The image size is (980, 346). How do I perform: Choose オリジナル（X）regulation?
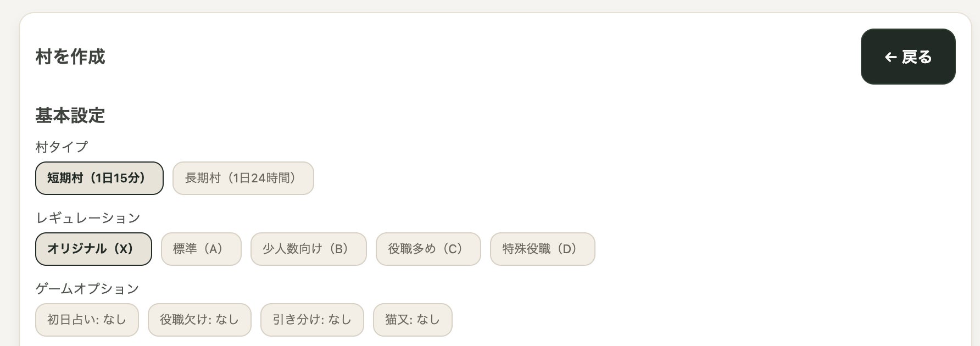pos(93,249)
